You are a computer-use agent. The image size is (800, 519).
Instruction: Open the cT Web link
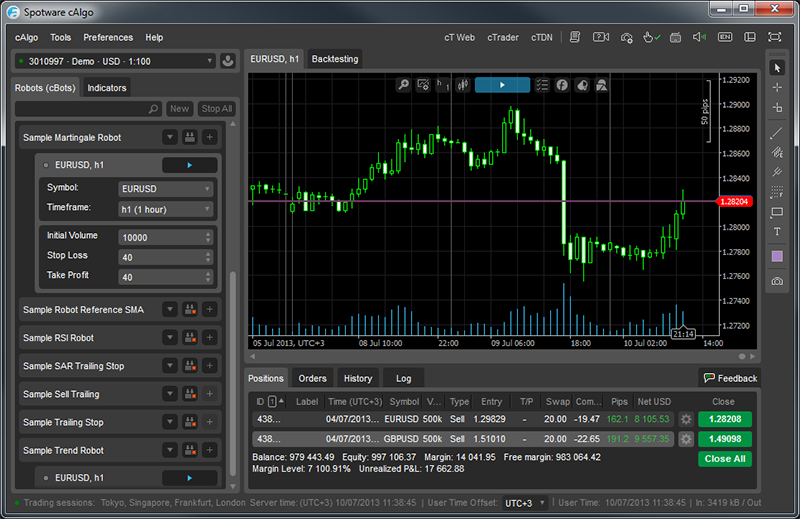click(459, 37)
